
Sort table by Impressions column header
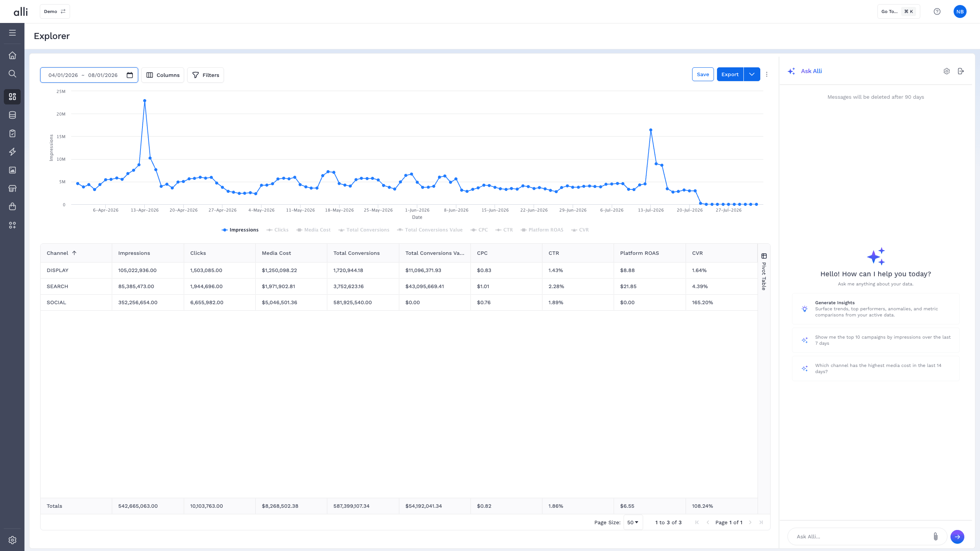pos(148,253)
